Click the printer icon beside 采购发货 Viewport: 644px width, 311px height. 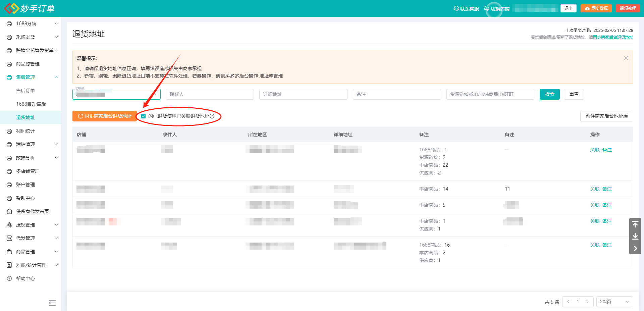(x=9, y=37)
